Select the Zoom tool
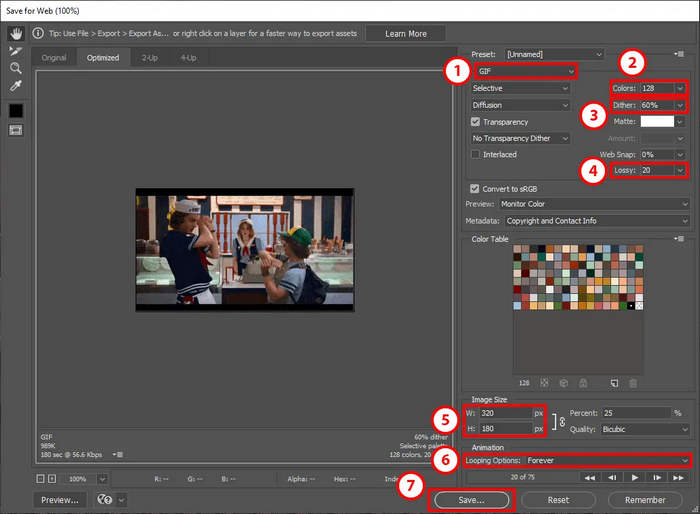Image resolution: width=700 pixels, height=514 pixels. [x=16, y=68]
